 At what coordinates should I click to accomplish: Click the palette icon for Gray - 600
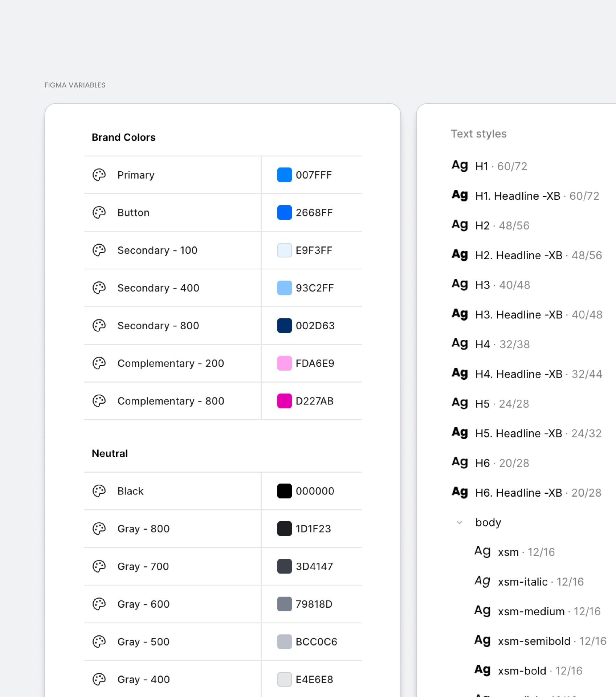point(99,604)
